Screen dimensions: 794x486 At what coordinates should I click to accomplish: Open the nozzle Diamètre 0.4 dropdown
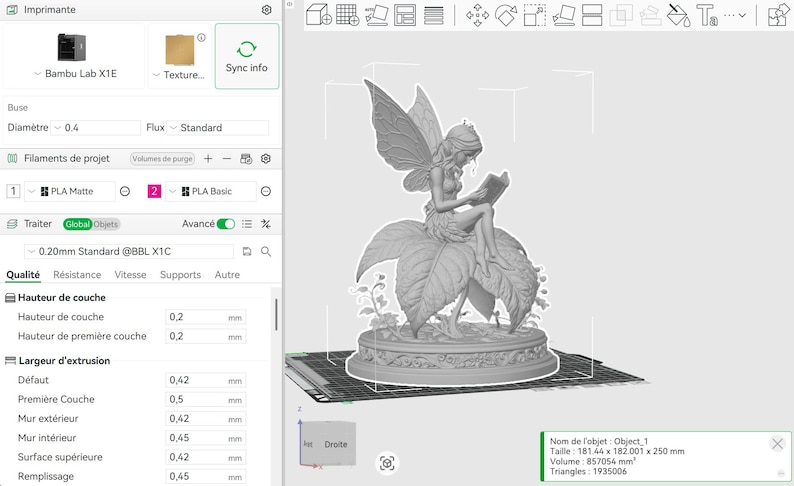pyautogui.click(x=96, y=128)
